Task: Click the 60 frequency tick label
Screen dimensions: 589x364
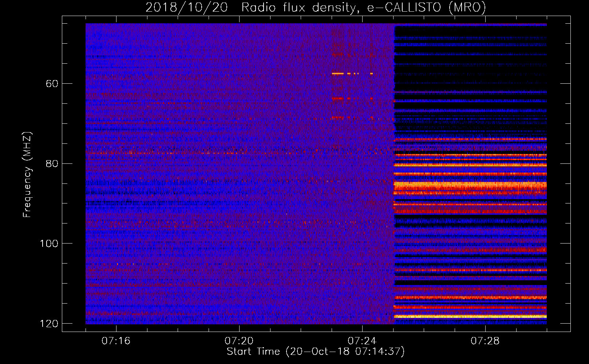Action: coord(52,84)
